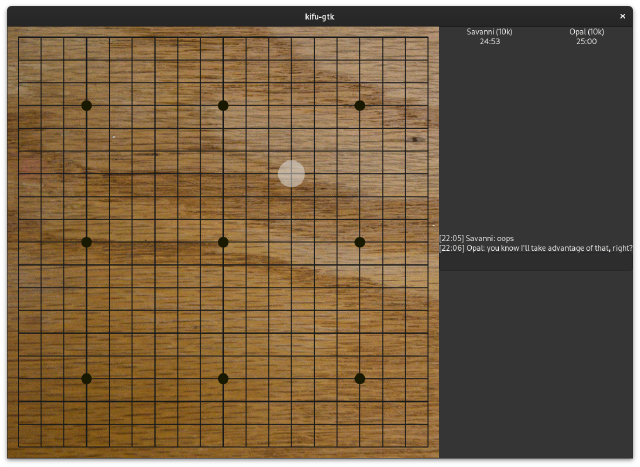Viewport: 640px width, 467px height.
Task: Select Savanni's "oops" chat message
Action: 477,238
